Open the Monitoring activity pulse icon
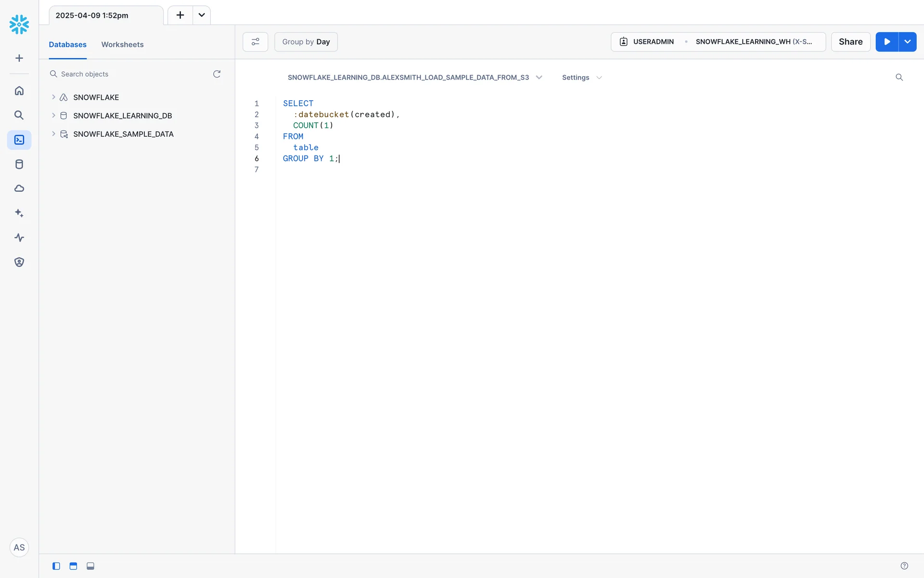Screen dimensions: 924x578 pos(19,237)
